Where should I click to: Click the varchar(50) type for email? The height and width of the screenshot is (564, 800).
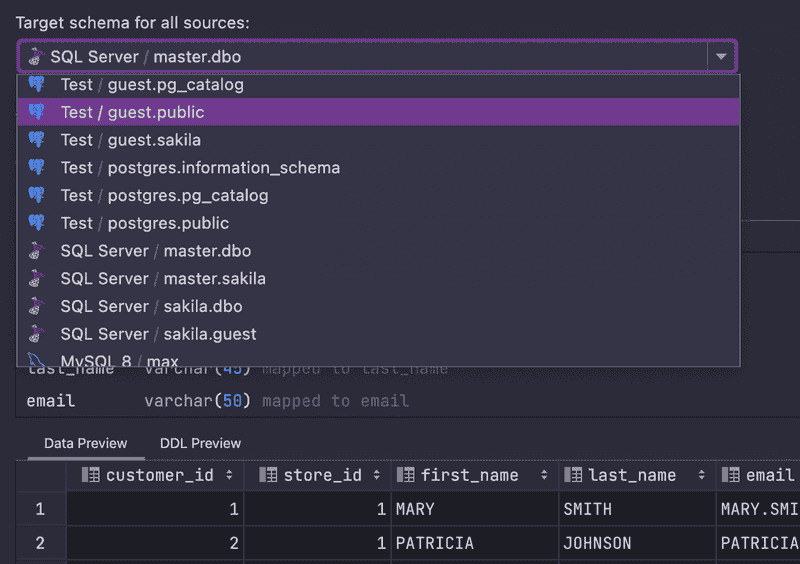(x=197, y=401)
